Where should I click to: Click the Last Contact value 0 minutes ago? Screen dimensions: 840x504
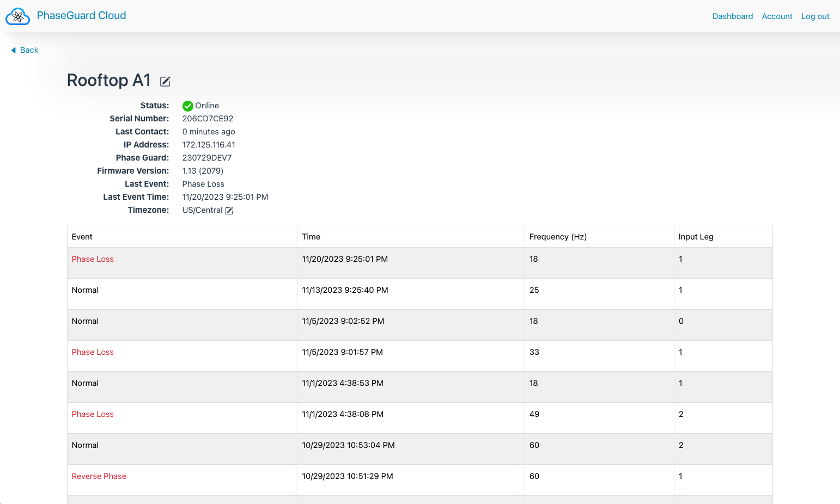point(209,132)
